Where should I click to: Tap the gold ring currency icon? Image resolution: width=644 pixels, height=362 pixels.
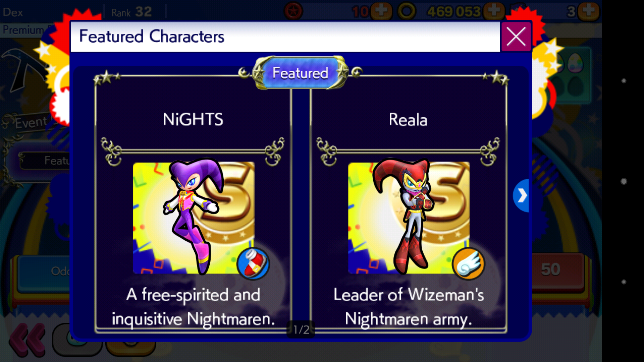click(x=407, y=11)
